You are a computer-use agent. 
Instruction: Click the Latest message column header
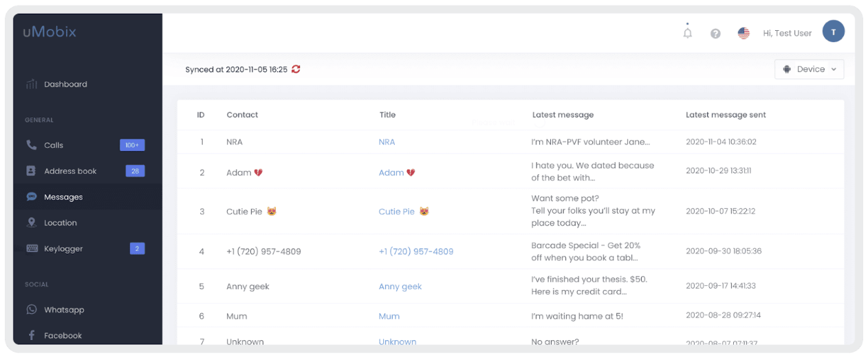(x=563, y=115)
